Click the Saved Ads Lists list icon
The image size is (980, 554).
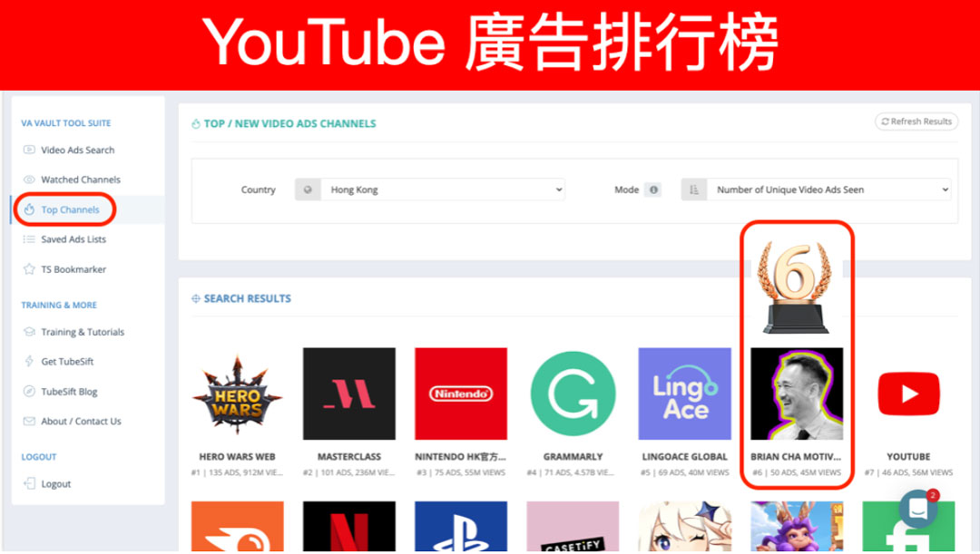pyautogui.click(x=29, y=239)
